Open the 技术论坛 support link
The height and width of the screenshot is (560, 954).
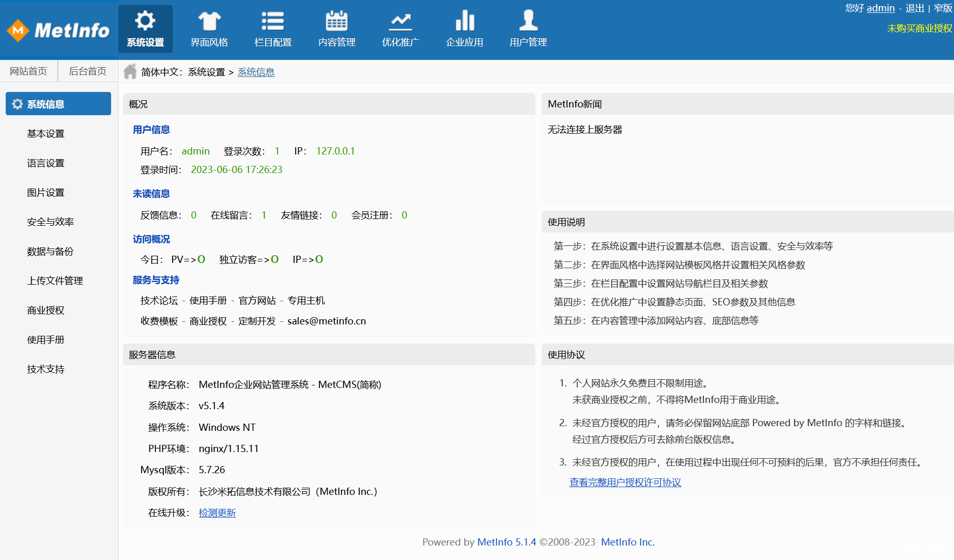159,300
